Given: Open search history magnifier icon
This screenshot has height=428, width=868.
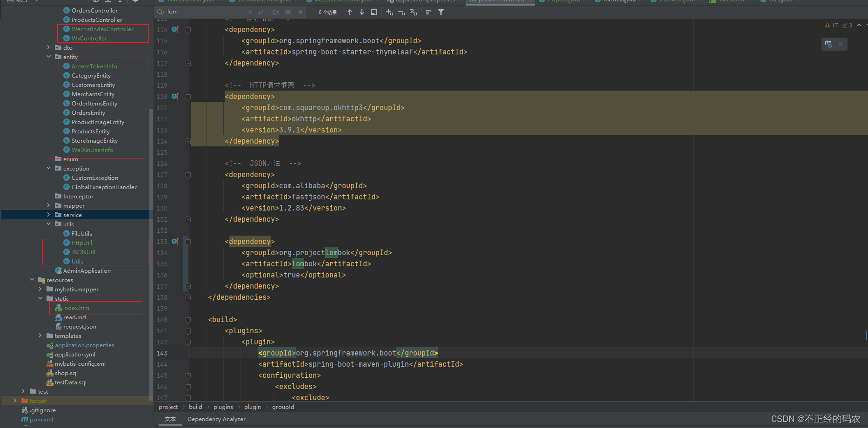Looking at the screenshot, I should [161, 12].
